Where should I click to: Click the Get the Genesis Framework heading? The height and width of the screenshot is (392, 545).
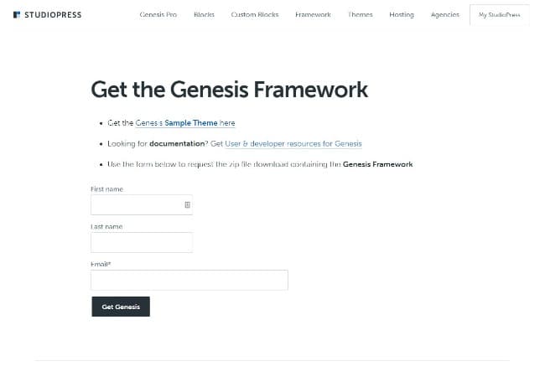[x=229, y=90]
